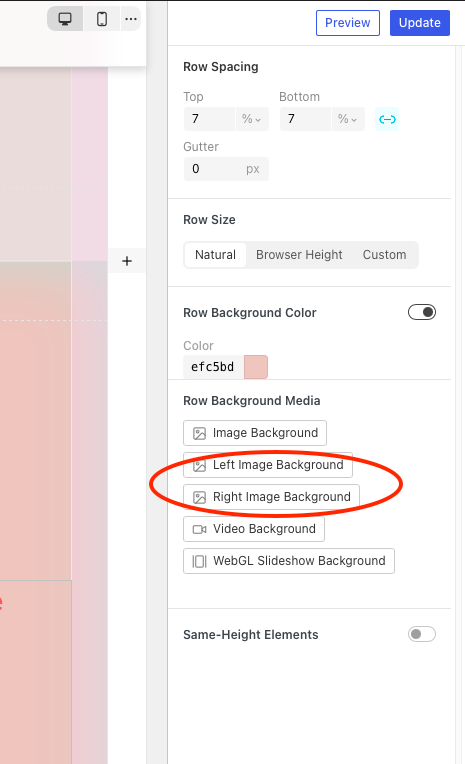Edit the Gutter value field
Screen dimensions: 465x764
(x=226, y=169)
